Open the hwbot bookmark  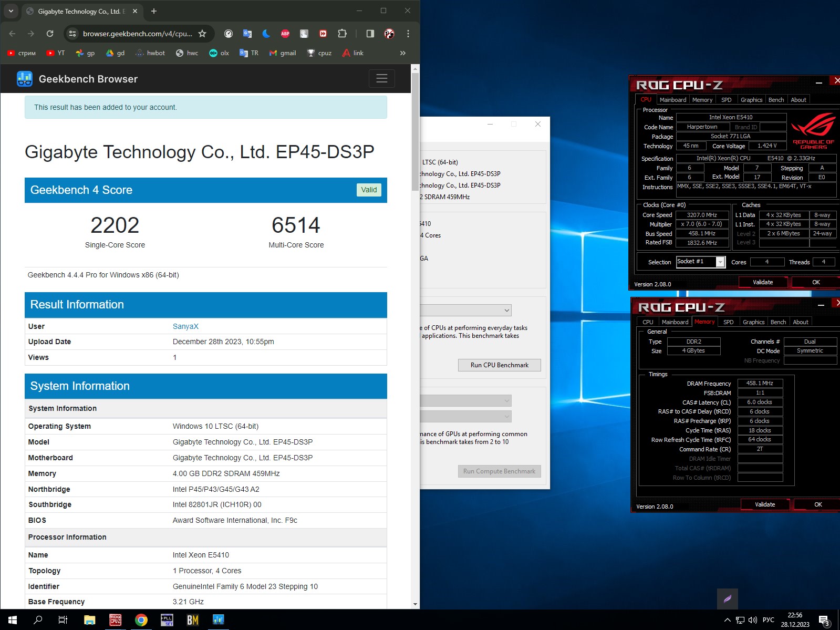click(x=150, y=53)
